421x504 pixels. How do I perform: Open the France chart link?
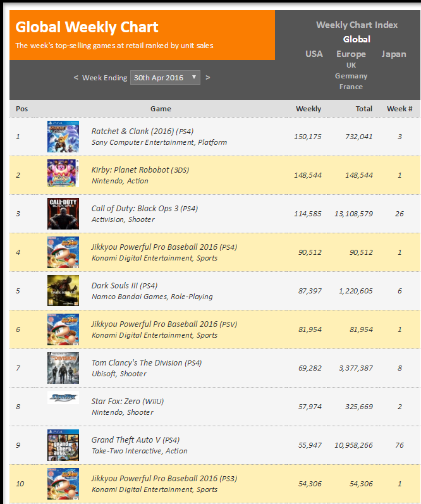coord(351,87)
